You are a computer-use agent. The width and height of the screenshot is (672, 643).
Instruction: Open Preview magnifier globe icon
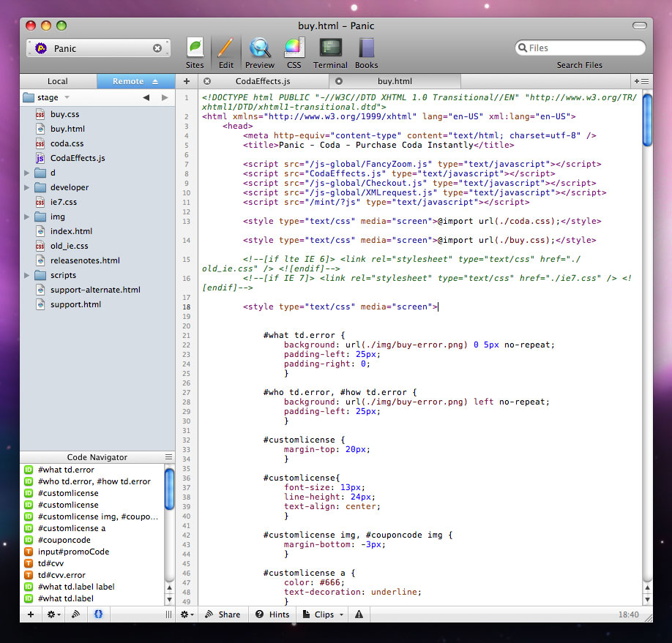click(260, 48)
